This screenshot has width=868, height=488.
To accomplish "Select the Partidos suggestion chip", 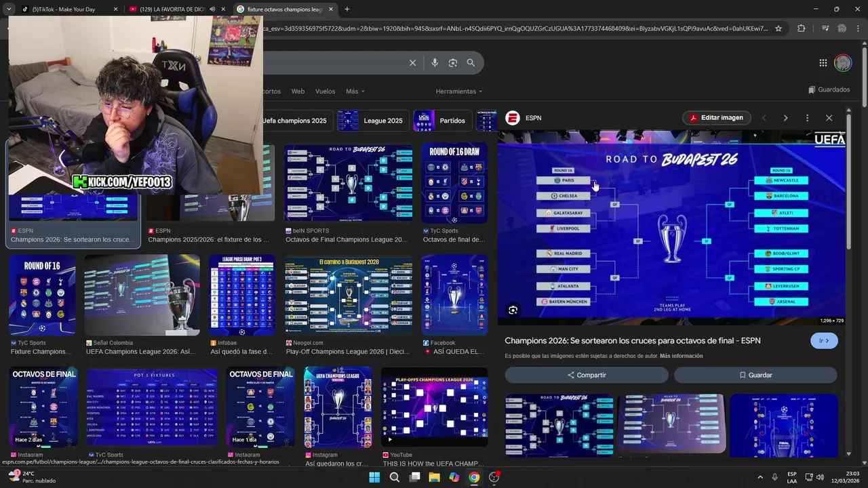I will click(442, 121).
